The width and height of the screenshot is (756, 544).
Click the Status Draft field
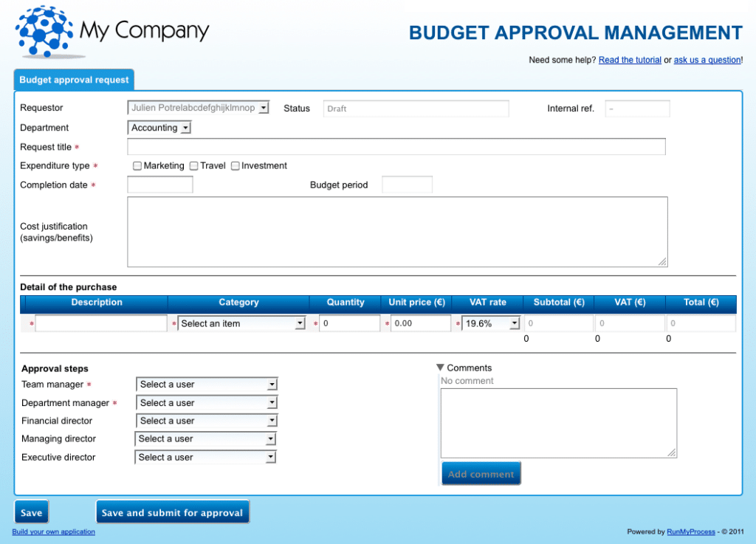pyautogui.click(x=416, y=109)
